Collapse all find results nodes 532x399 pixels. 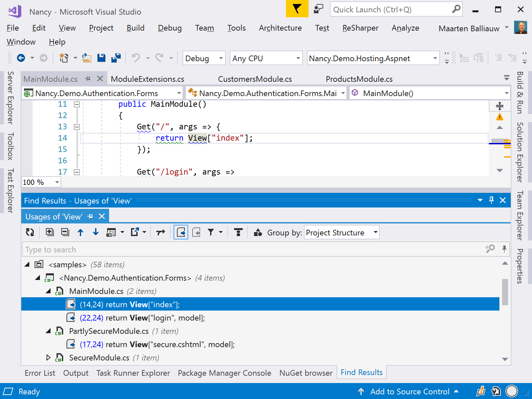pyautogui.click(x=65, y=232)
